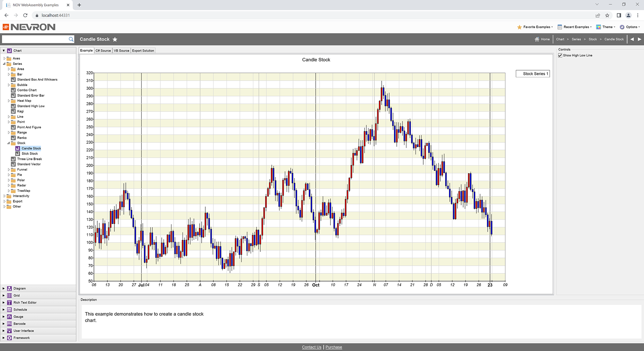Open the Theme dropdown
This screenshot has width=644, height=351.
point(606,27)
